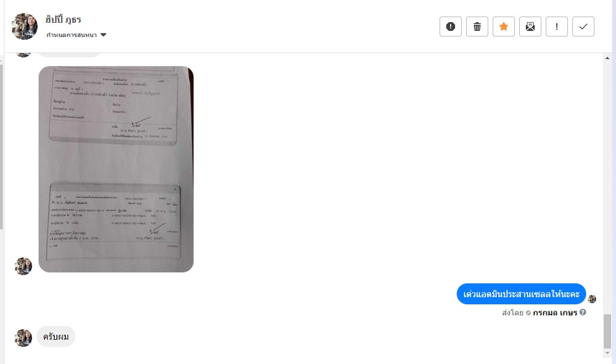Delete conversation using the trash can icon

point(477,27)
